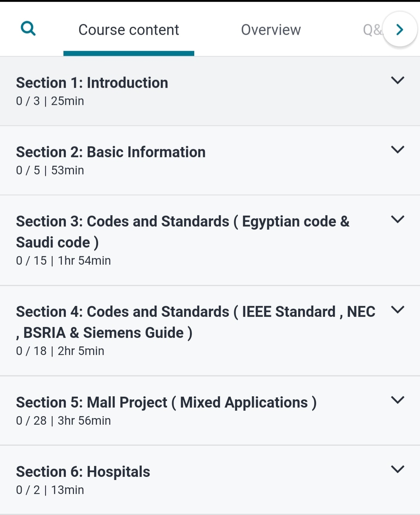Switch to the Overview tab

point(271,30)
